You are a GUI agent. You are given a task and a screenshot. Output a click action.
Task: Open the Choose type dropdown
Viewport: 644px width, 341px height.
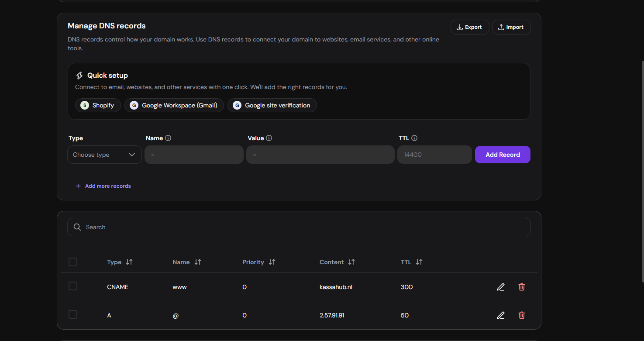pyautogui.click(x=104, y=155)
